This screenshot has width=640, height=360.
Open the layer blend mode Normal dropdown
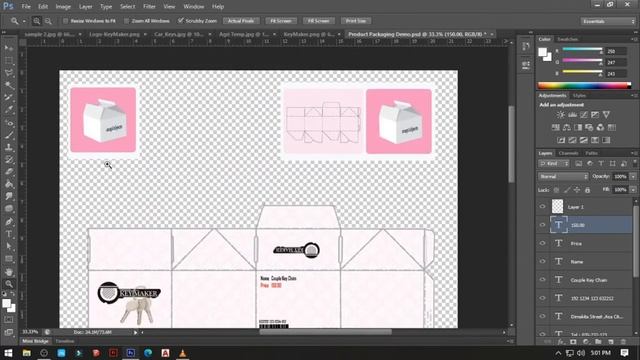tap(563, 176)
